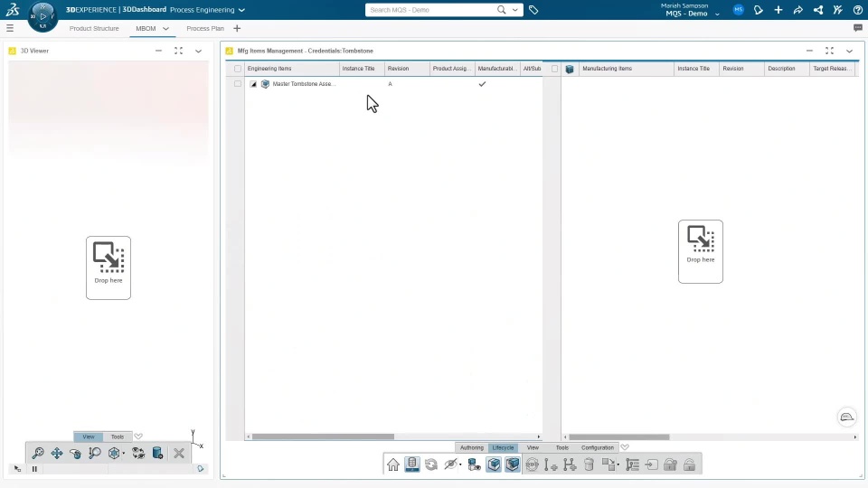Click the home icon in Mfg toolbar

[393, 465]
